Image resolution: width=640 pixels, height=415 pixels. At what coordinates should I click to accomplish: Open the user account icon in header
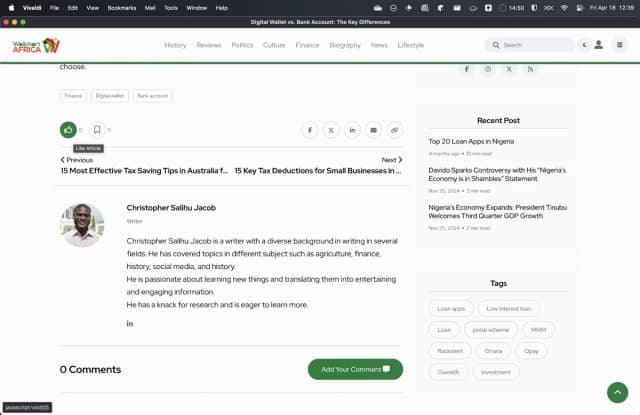pyautogui.click(x=598, y=45)
